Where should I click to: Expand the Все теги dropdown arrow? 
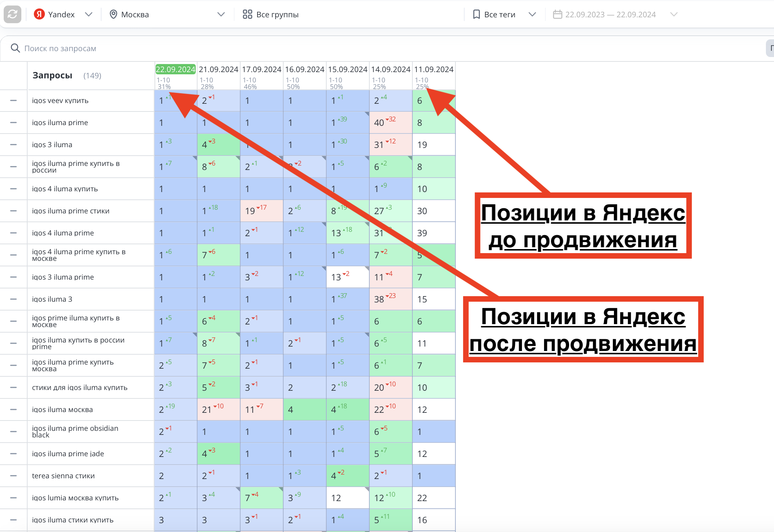(x=532, y=14)
